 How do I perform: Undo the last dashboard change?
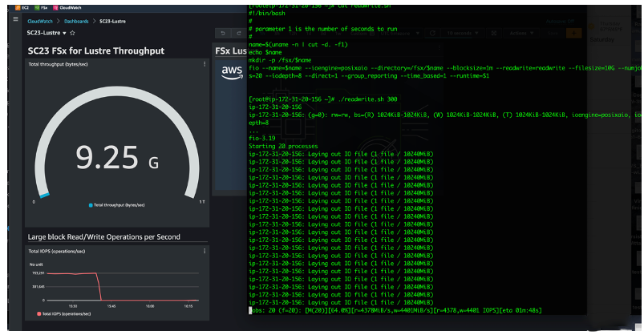click(x=223, y=33)
